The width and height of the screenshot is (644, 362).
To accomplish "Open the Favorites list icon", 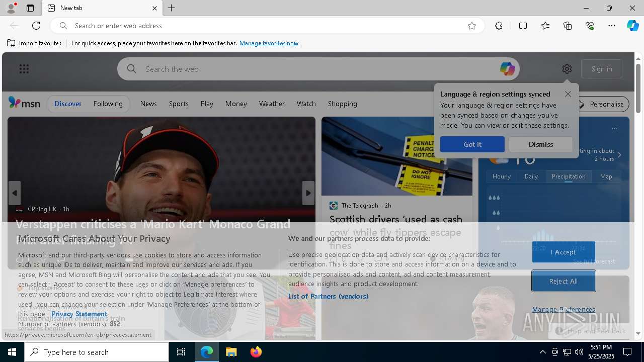I will [x=545, y=26].
